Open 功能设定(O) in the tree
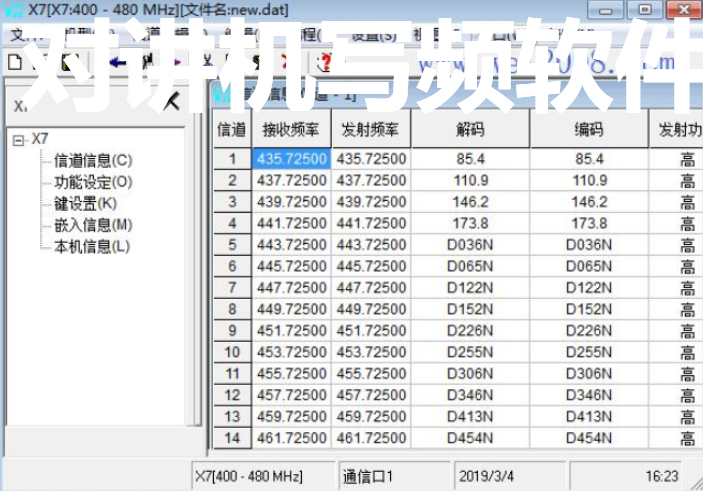This screenshot has width=703, height=491. (93, 182)
